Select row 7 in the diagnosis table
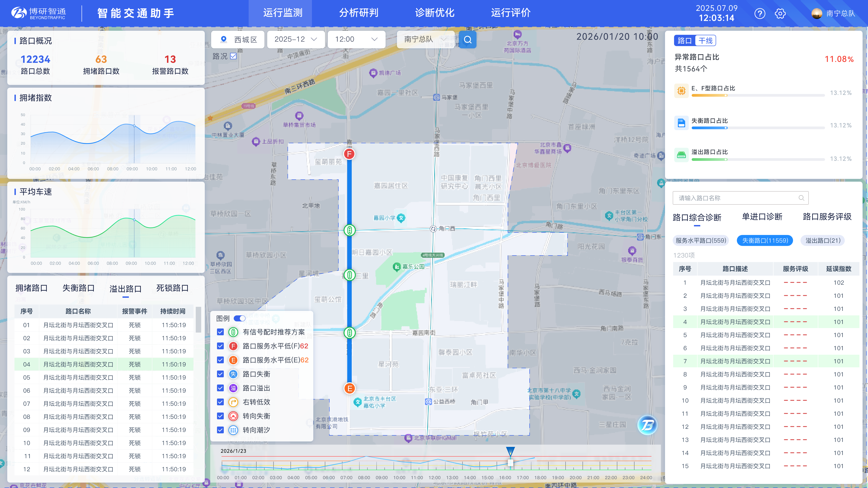Image resolution: width=868 pixels, height=488 pixels. click(x=766, y=361)
